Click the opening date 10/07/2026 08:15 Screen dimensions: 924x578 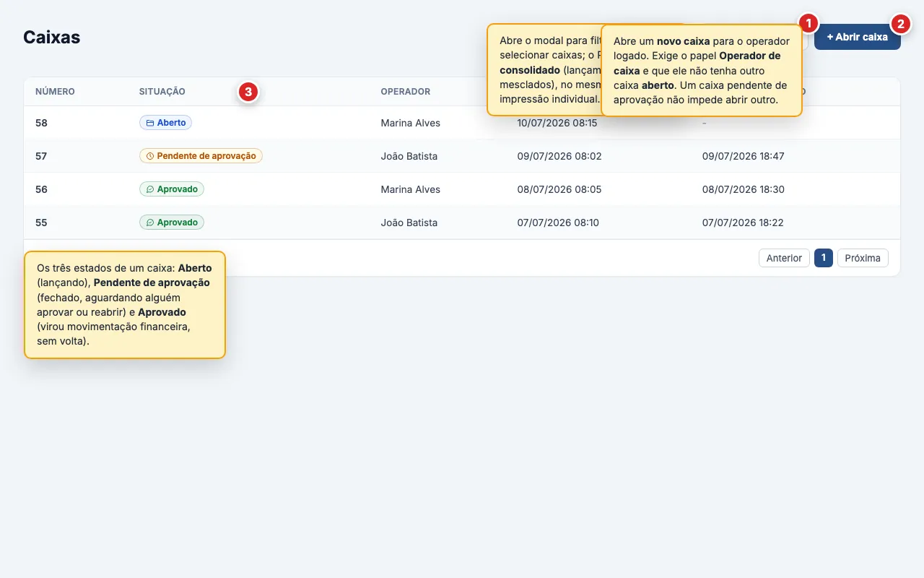[557, 123]
